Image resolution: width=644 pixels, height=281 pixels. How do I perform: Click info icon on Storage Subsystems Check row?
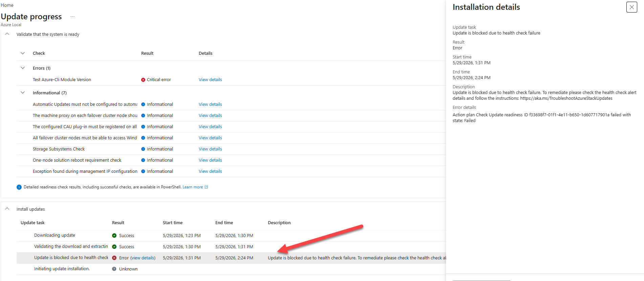[x=143, y=149]
